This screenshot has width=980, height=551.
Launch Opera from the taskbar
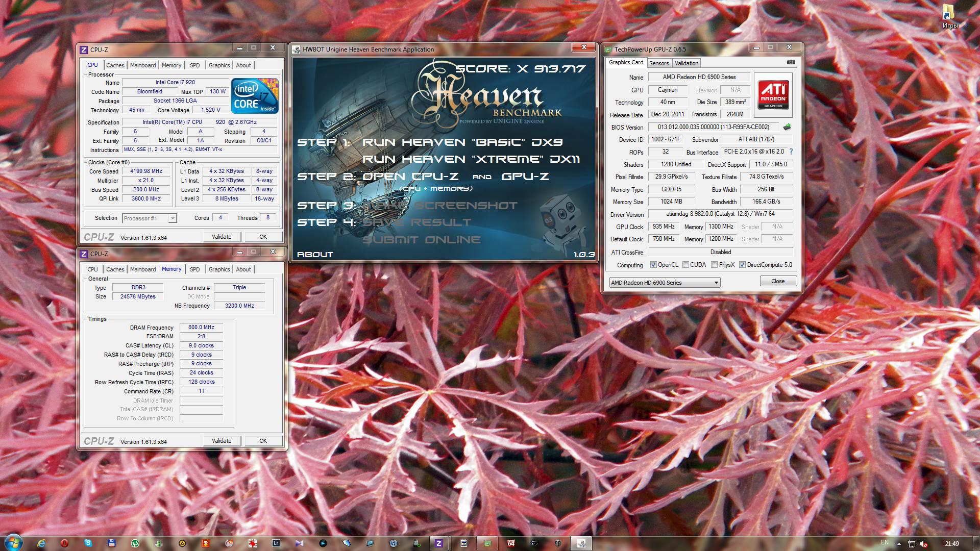[x=64, y=543]
